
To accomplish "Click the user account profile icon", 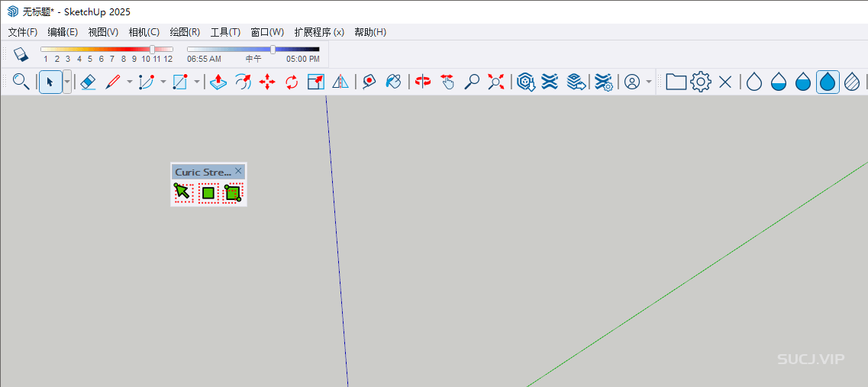I will coord(631,82).
